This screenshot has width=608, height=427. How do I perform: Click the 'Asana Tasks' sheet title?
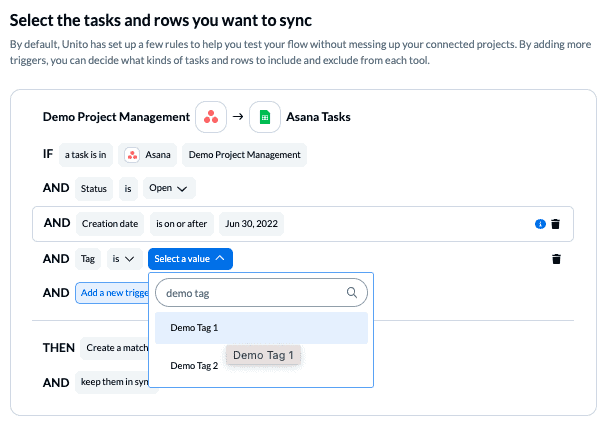click(318, 117)
